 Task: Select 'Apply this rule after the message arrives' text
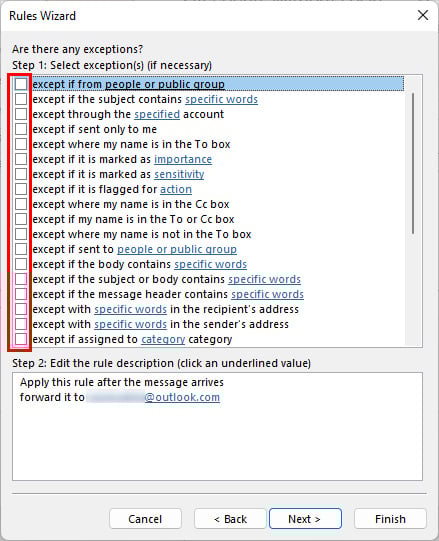(122, 382)
